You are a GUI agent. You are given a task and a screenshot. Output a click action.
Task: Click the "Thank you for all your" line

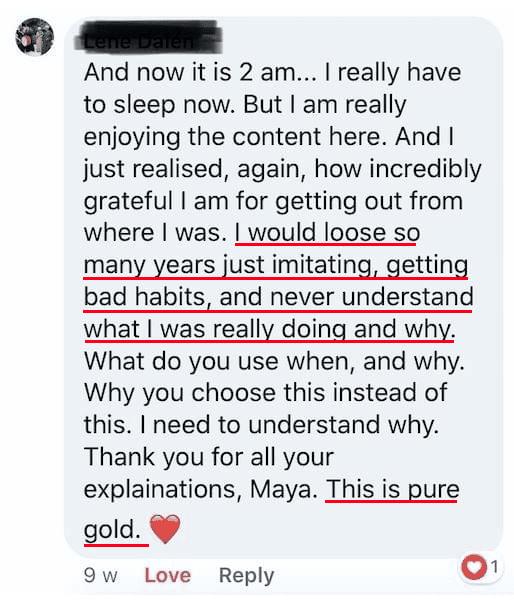point(209,457)
